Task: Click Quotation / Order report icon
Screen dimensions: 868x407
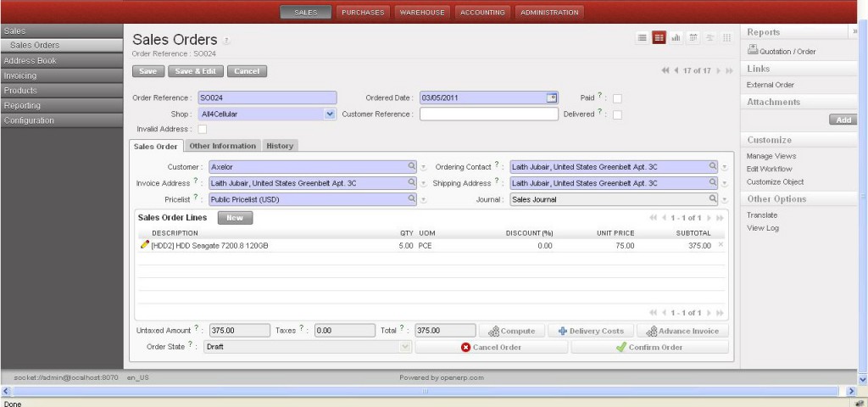Action: click(x=753, y=50)
